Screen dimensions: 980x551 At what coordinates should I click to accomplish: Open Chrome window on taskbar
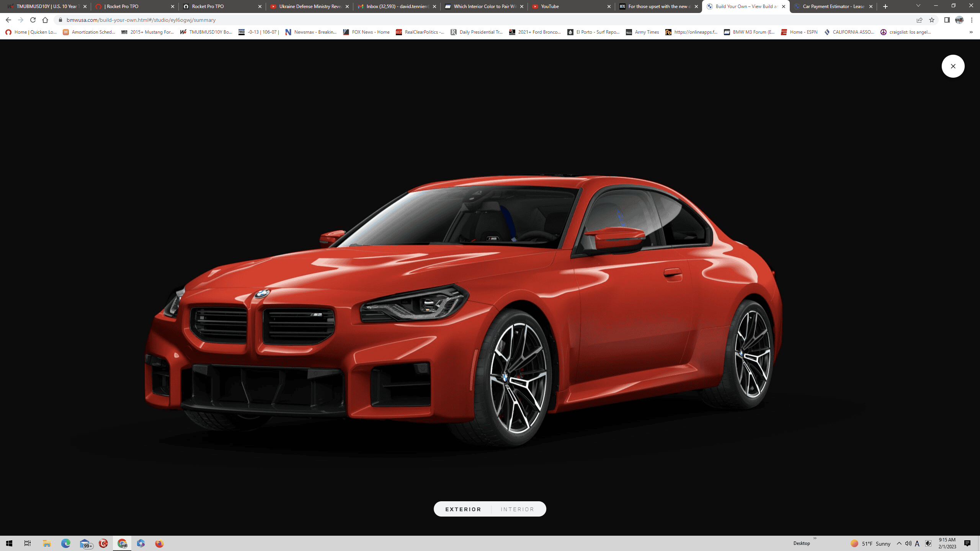[x=122, y=543]
